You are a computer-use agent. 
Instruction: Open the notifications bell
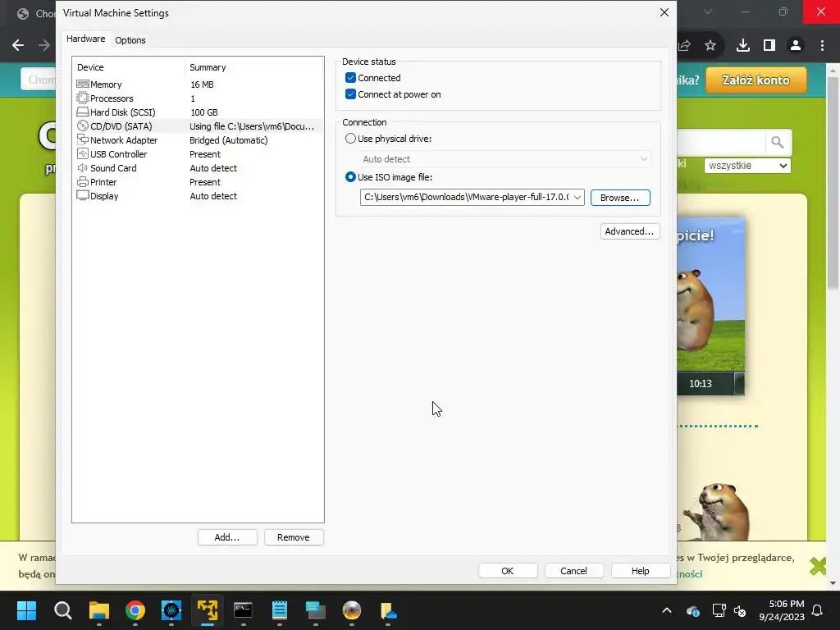[818, 610]
